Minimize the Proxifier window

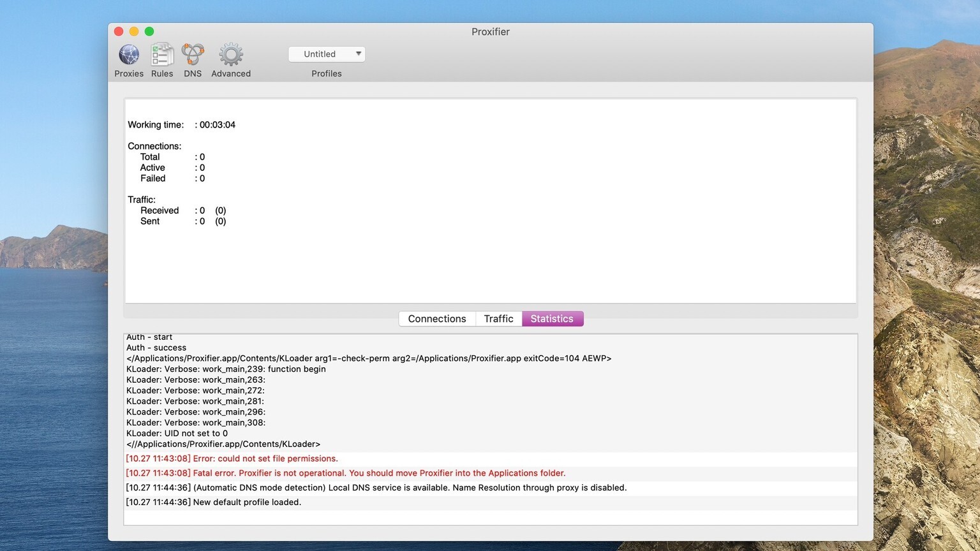coord(134,31)
